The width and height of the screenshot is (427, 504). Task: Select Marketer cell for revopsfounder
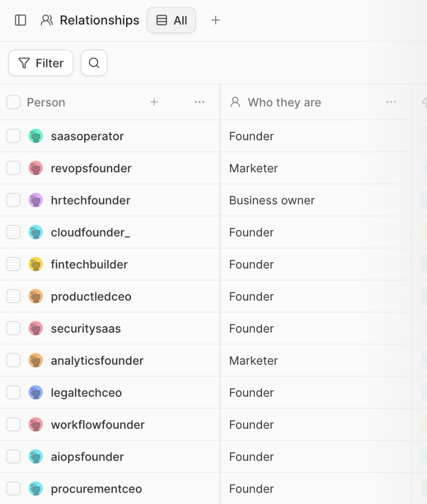[x=316, y=168]
